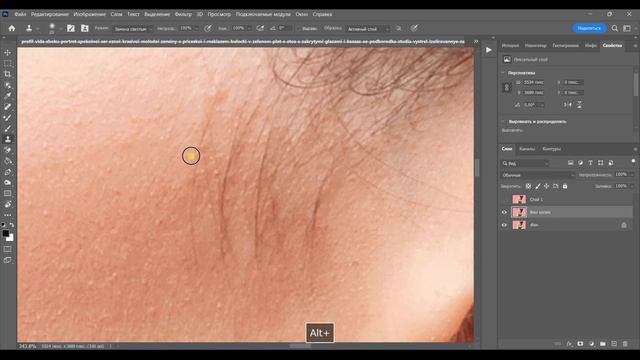Image resolution: width=640 pixels, height=360 pixels.
Task: Show the hidden Слой 1 layer
Action: [x=504, y=199]
